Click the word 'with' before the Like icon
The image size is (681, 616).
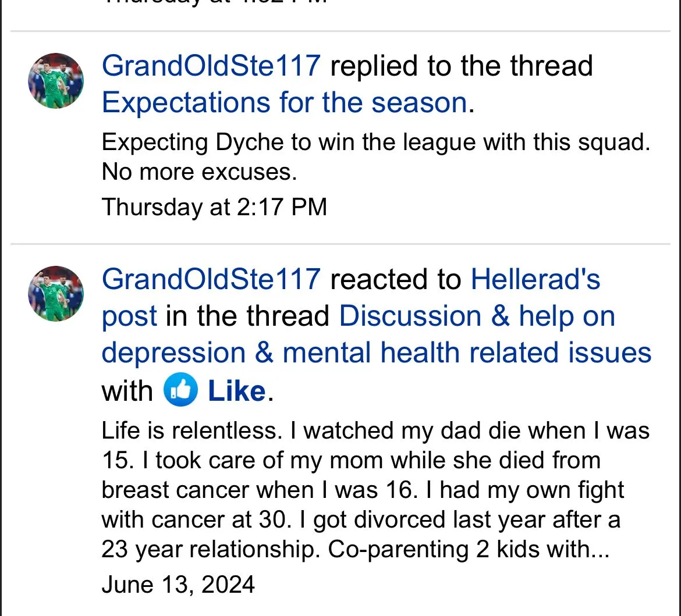pos(127,391)
